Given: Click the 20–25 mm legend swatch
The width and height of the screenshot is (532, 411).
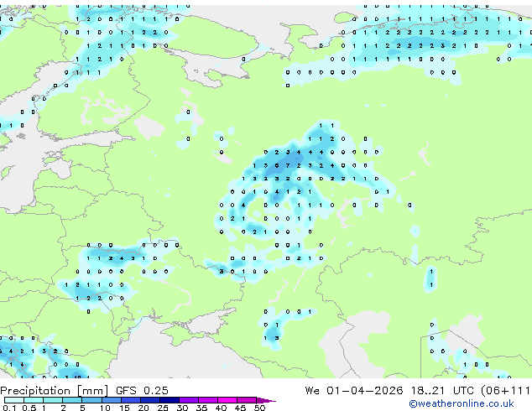Looking at the screenshot, I should coord(149,400).
